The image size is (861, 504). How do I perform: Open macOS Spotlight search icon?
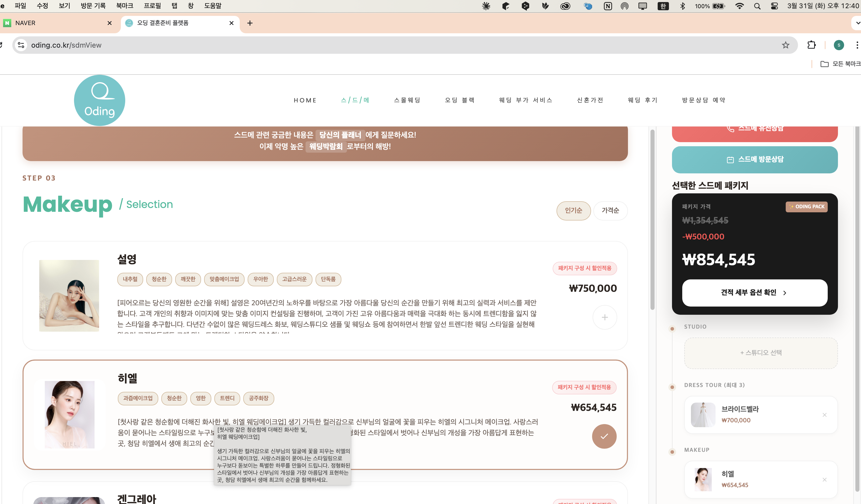(x=757, y=6)
